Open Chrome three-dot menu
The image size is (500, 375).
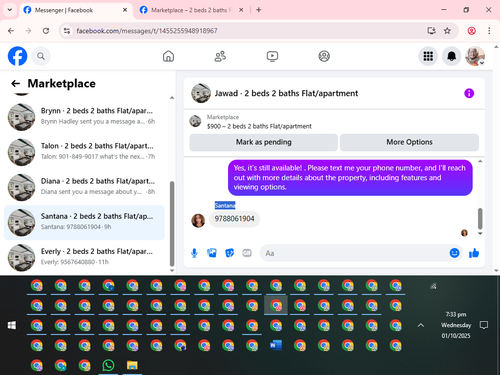click(x=489, y=31)
